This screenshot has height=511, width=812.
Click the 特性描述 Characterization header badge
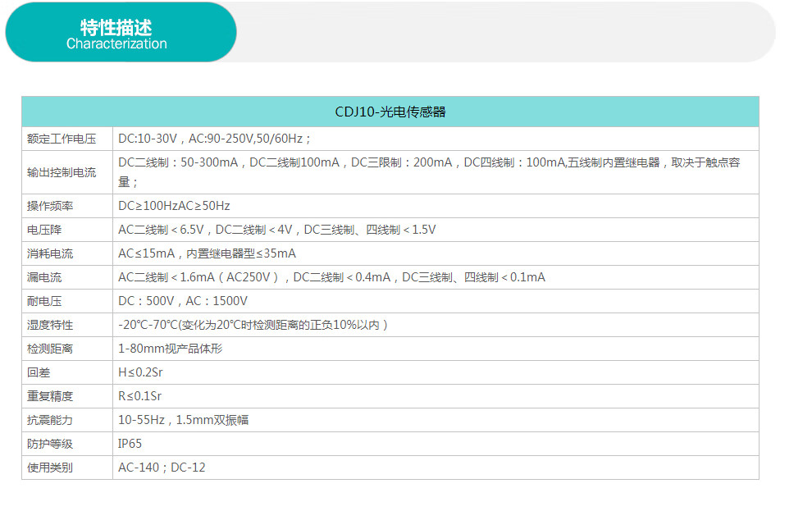121,32
